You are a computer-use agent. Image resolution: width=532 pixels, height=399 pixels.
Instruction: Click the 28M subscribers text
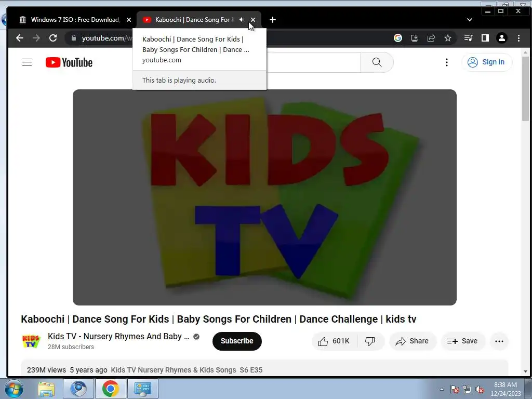(x=71, y=347)
